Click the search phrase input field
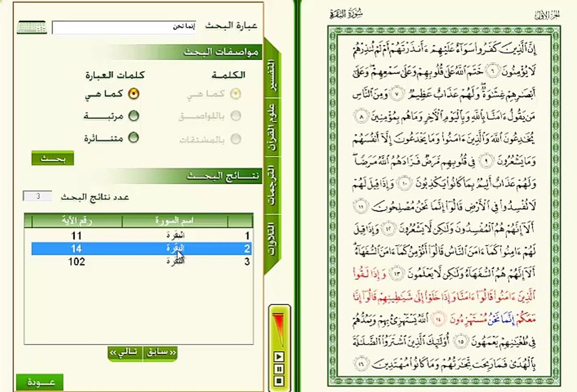577x392 pixels. 124,27
